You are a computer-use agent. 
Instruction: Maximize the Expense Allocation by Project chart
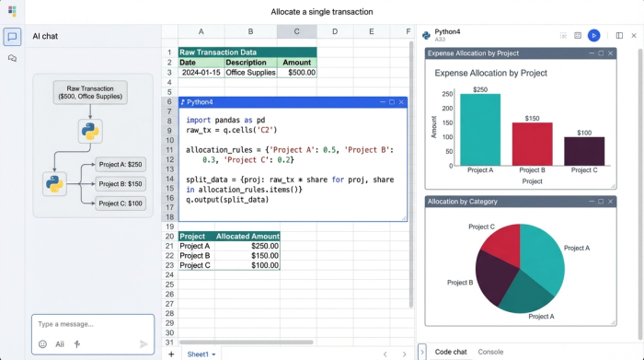pyautogui.click(x=601, y=53)
